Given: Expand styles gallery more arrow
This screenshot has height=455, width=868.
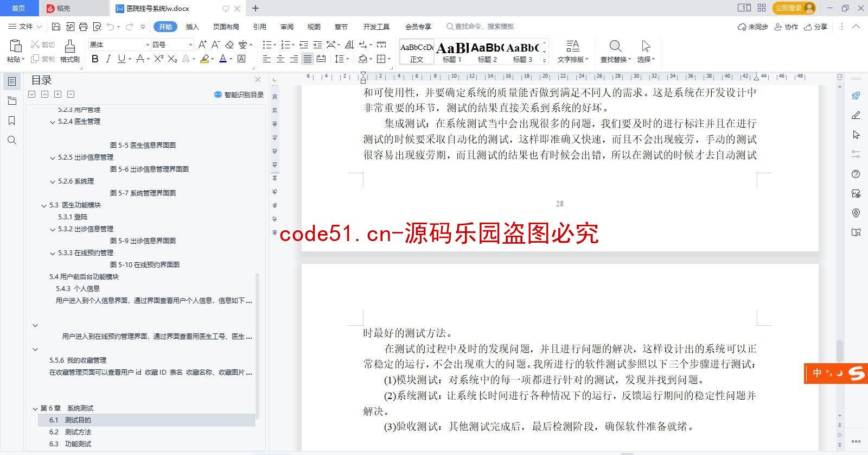Looking at the screenshot, I should 545,61.
